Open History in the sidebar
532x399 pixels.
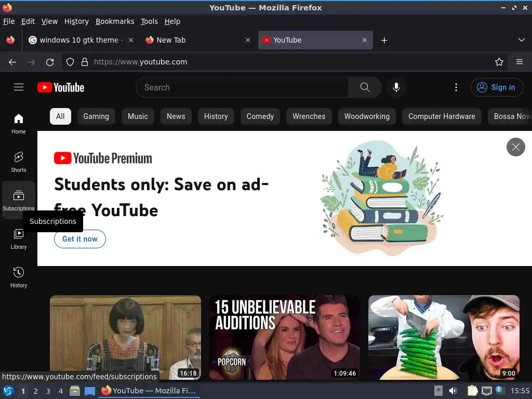tap(19, 277)
